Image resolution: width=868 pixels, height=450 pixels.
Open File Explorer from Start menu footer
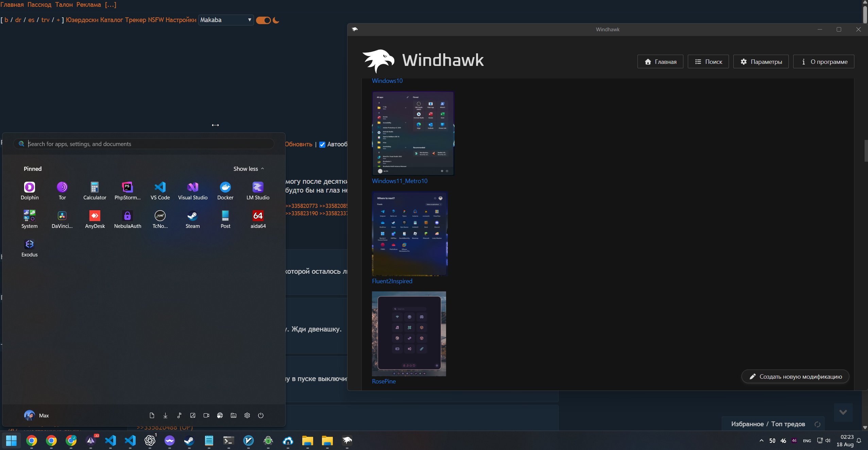234,415
